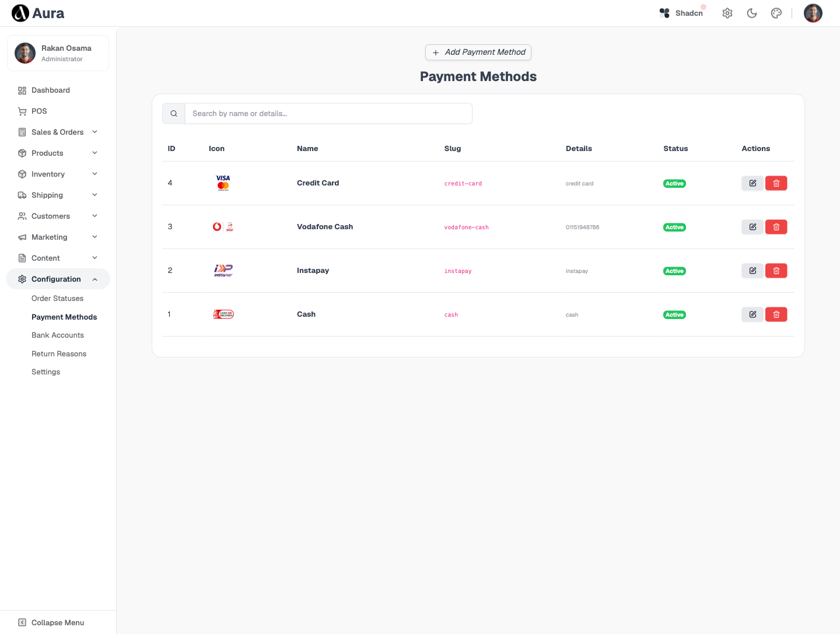Click the Customers people icon
Viewport: 840px width, 634px height.
click(22, 216)
